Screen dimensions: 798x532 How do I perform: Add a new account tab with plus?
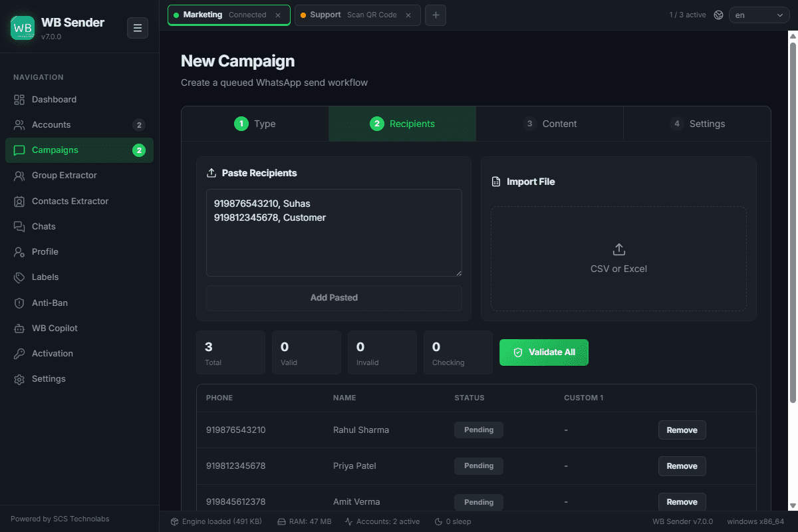coord(436,15)
